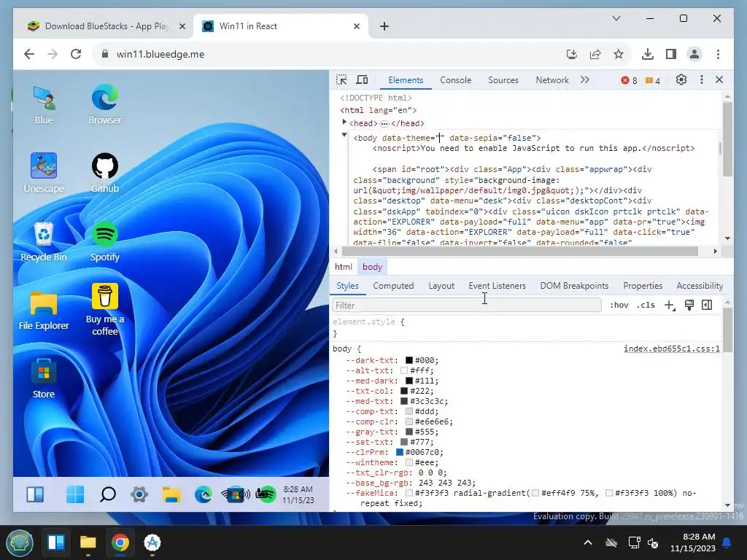The height and width of the screenshot is (560, 747).
Task: Open a new Chrome tab
Action: pyautogui.click(x=384, y=26)
